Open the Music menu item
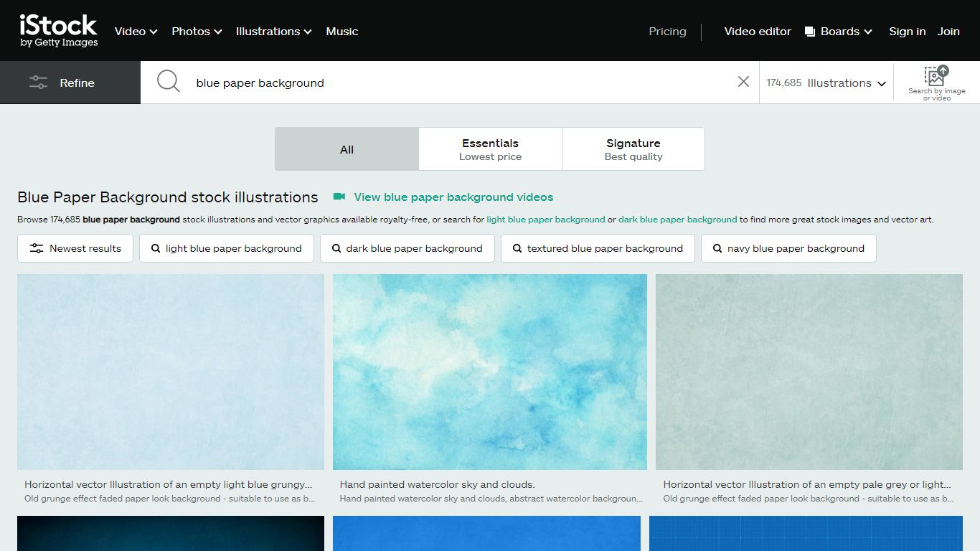Image resolution: width=980 pixels, height=551 pixels. [342, 32]
